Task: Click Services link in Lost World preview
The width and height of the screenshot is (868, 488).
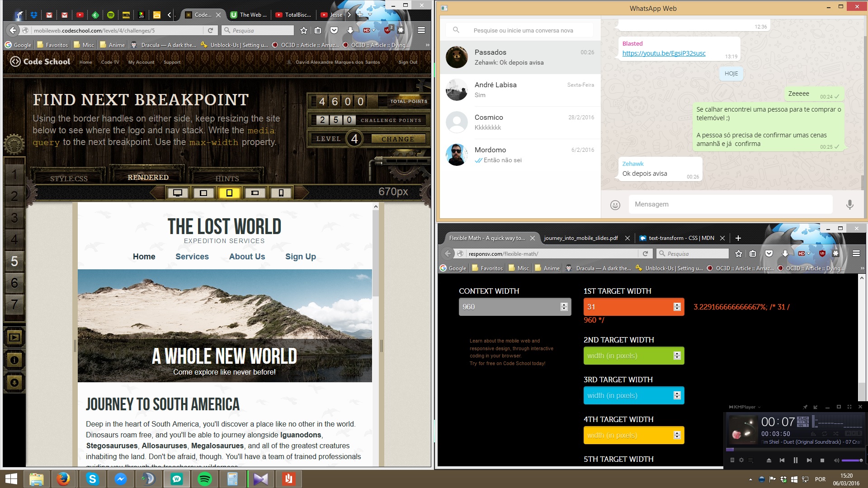Action: click(x=192, y=257)
